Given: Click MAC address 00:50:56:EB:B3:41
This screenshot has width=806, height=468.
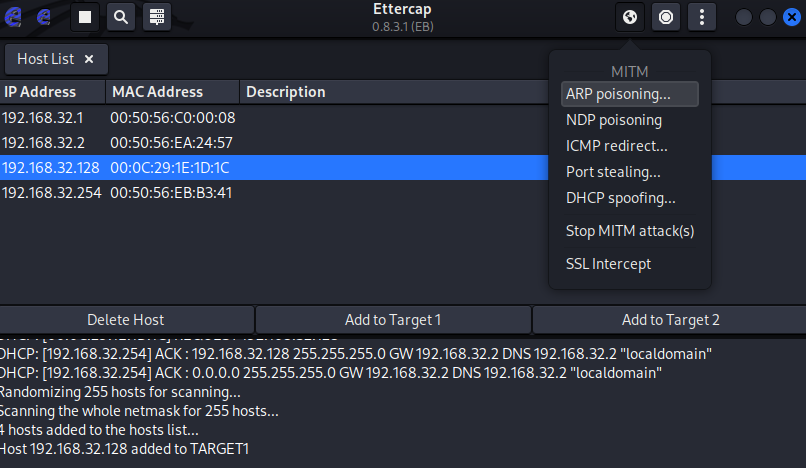Looking at the screenshot, I should tap(171, 193).
